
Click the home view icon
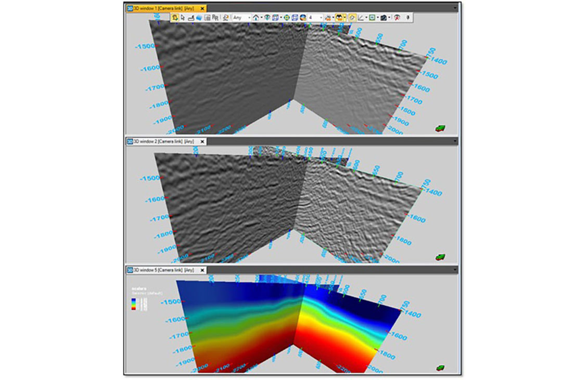coord(256,18)
